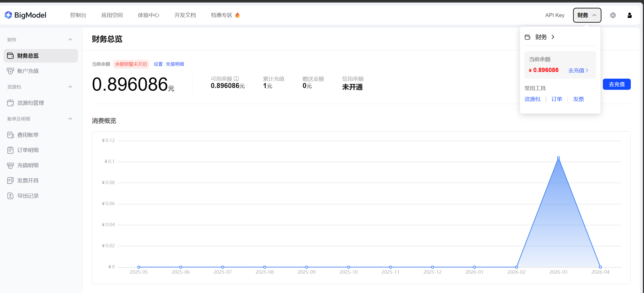Image resolution: width=644 pixels, height=293 pixels.
Task: Open the language globe icon
Action: pyautogui.click(x=613, y=15)
